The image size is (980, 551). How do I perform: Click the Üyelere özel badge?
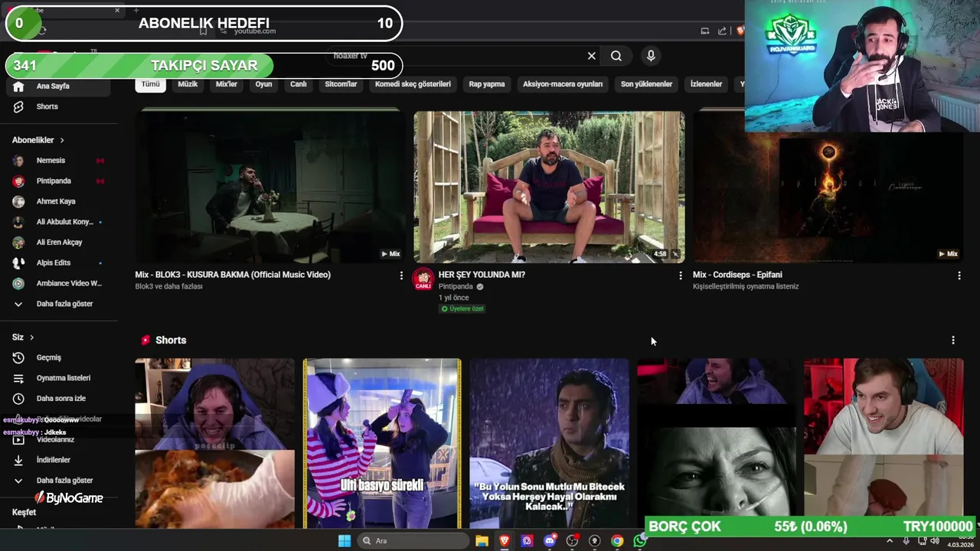click(462, 309)
